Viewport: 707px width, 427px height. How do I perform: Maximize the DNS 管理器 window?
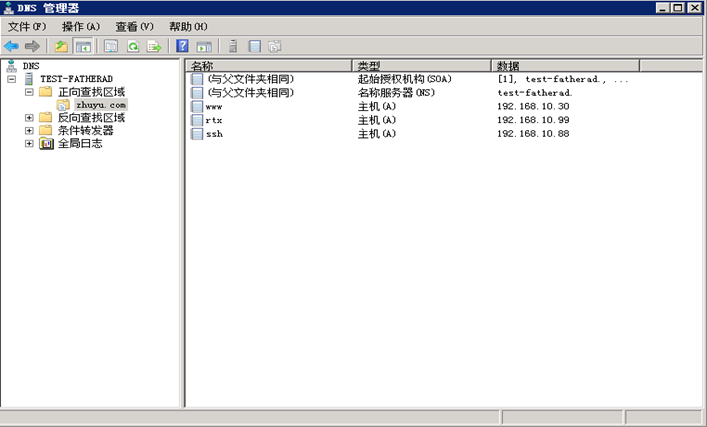[678, 8]
